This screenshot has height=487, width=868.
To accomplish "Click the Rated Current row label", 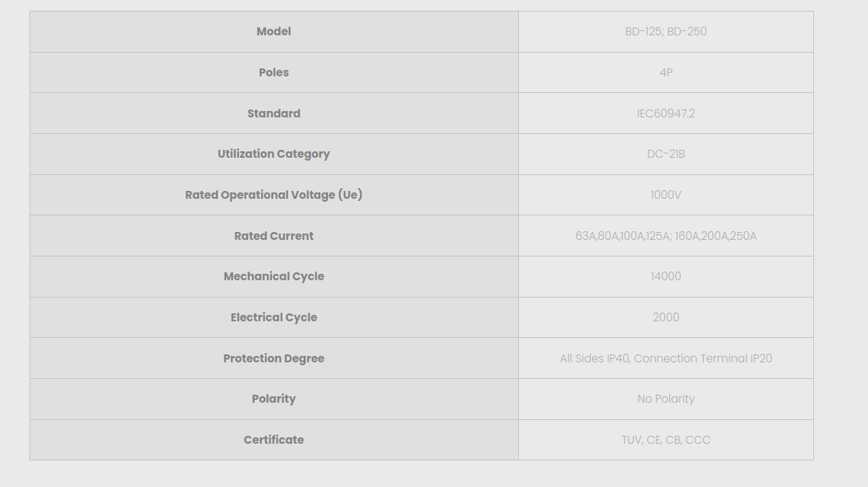I will [x=273, y=236].
